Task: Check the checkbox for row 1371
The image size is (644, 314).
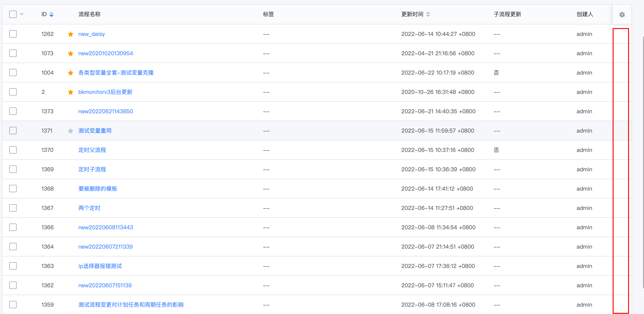Action: (13, 131)
